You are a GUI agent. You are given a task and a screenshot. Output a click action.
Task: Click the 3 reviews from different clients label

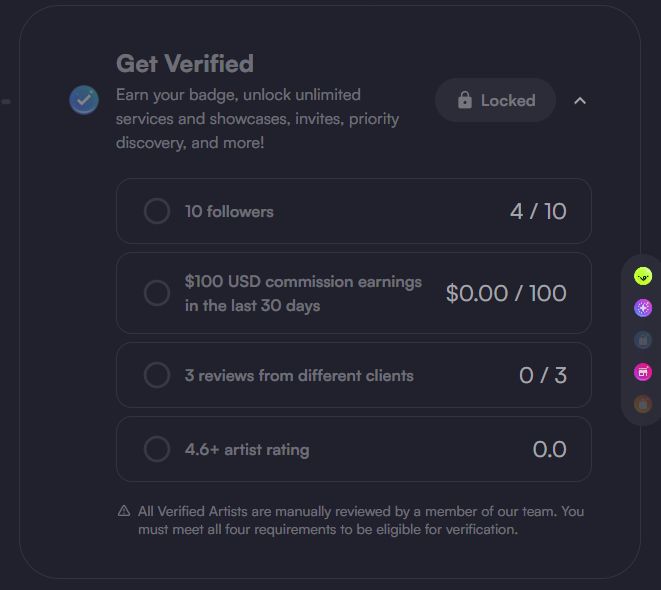click(x=299, y=376)
